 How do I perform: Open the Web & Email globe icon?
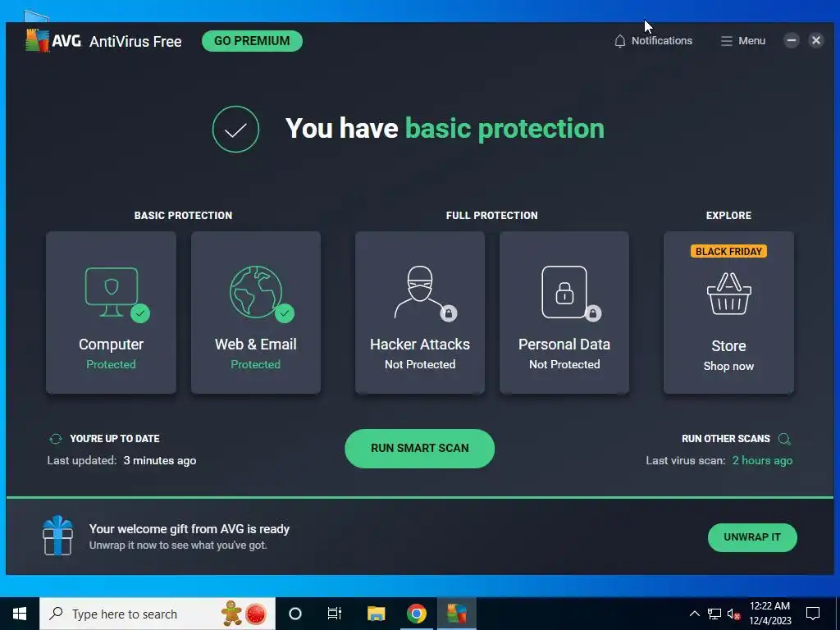point(256,292)
